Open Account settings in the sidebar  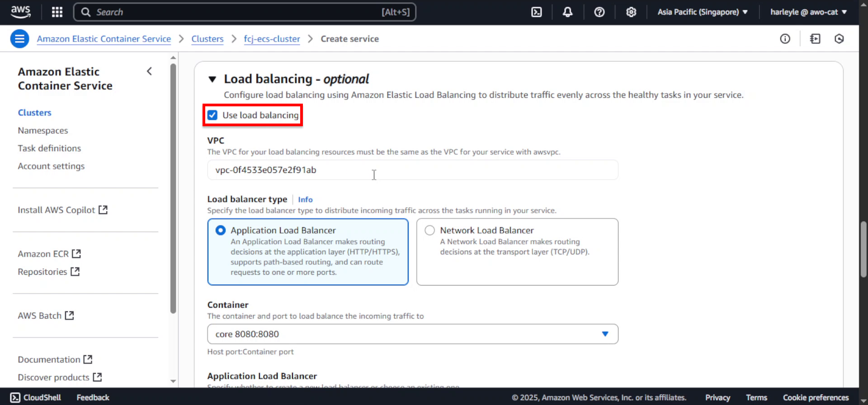click(51, 166)
